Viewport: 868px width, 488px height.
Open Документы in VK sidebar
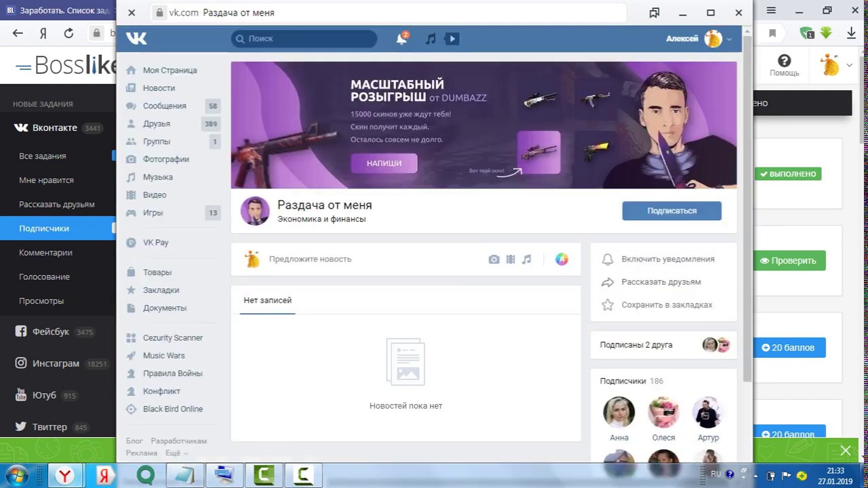pos(165,308)
